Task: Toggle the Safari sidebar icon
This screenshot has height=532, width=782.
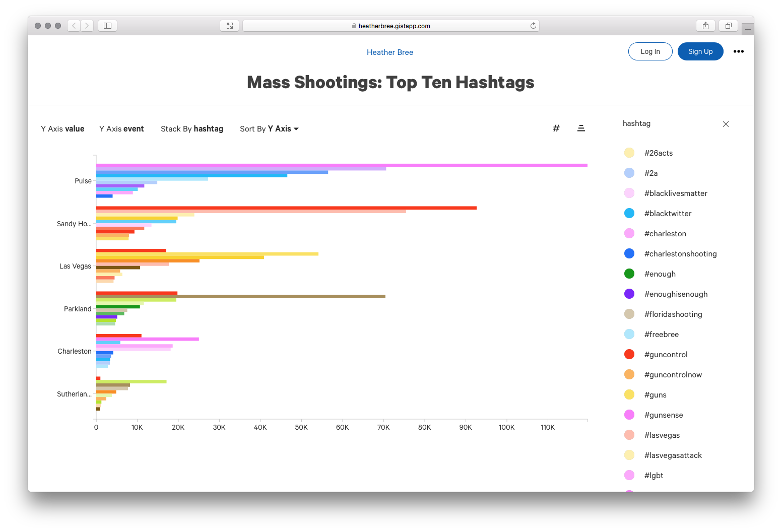Action: [107, 26]
